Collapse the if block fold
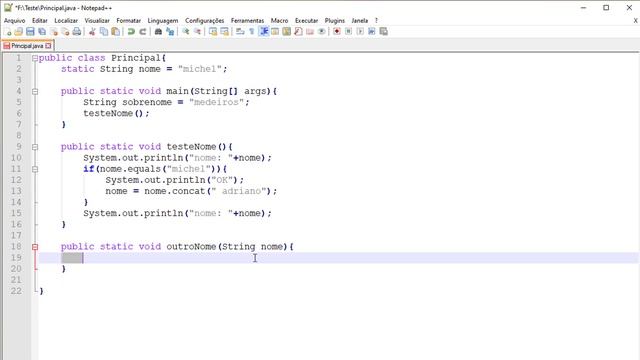The image size is (640, 360). [x=35, y=169]
